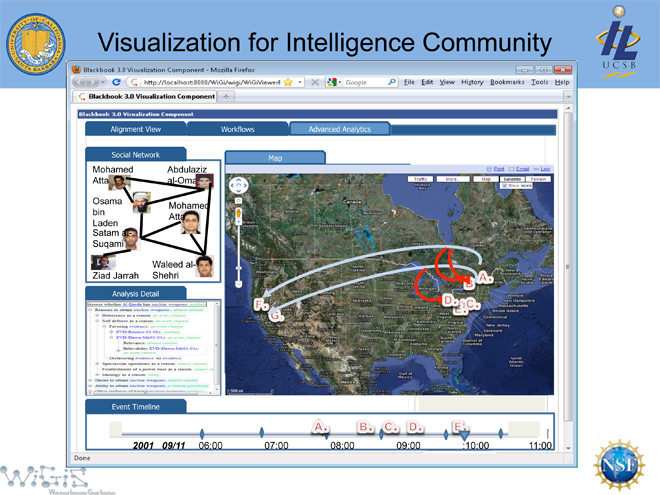Open the More dropdown on the map
Screen dimensions: 660x495
click(x=451, y=178)
